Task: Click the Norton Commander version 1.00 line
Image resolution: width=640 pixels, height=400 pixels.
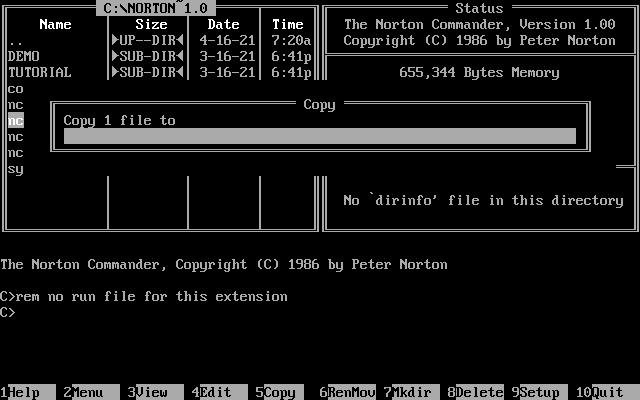Action: coord(480,24)
